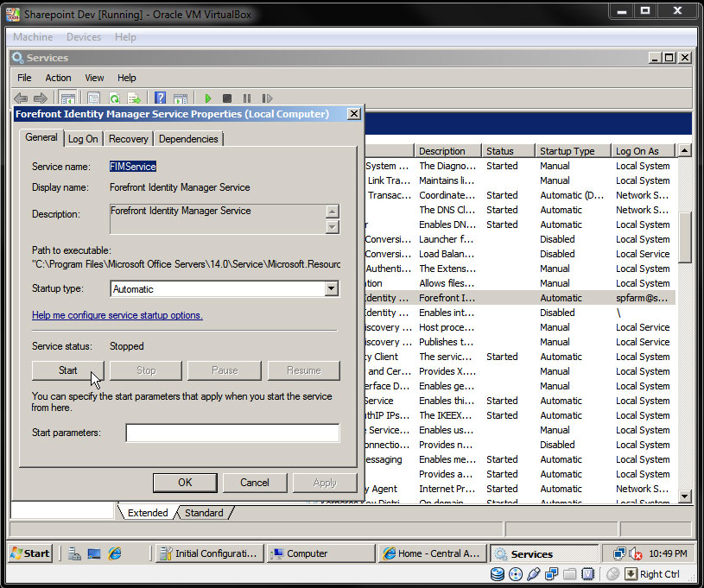Switch to Home - Central Admin taskbar item
The image size is (704, 588).
click(433, 553)
